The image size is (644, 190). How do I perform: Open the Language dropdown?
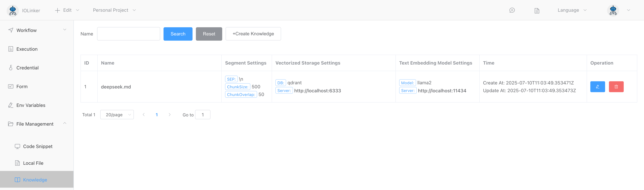[x=572, y=10]
